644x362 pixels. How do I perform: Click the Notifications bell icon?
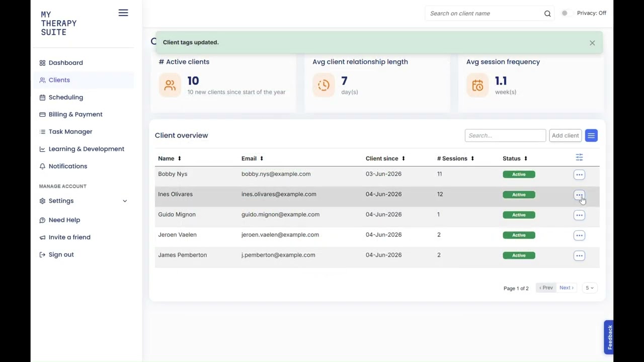(x=42, y=166)
